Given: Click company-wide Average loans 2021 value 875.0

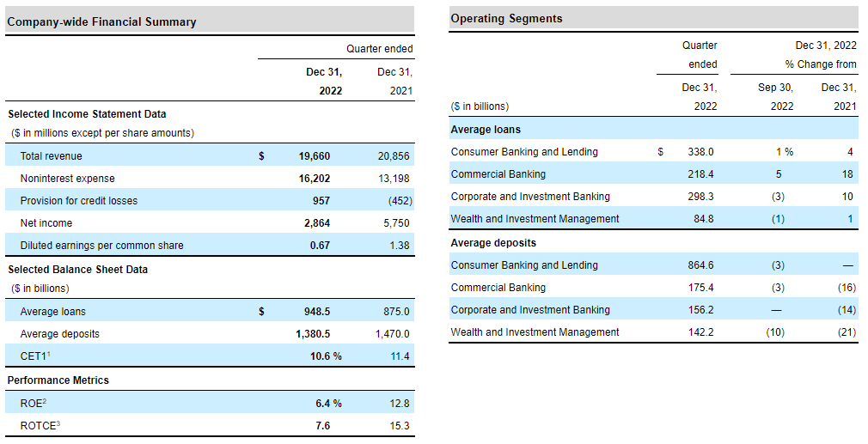Looking at the screenshot, I should (396, 312).
